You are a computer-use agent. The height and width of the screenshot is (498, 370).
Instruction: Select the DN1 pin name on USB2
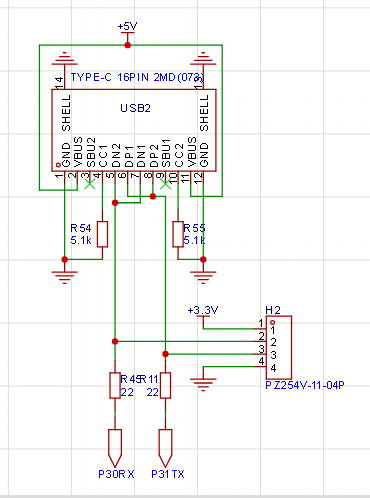click(141, 156)
